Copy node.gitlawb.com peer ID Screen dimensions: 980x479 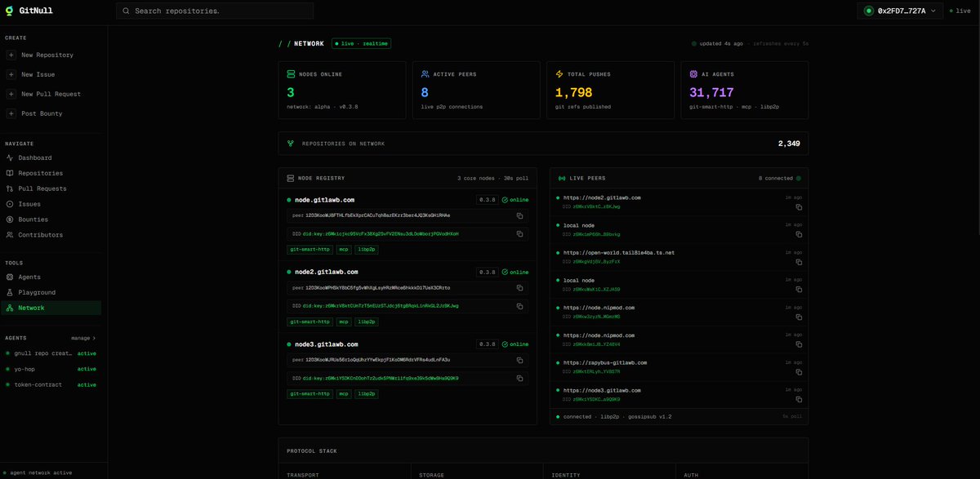pyautogui.click(x=519, y=215)
